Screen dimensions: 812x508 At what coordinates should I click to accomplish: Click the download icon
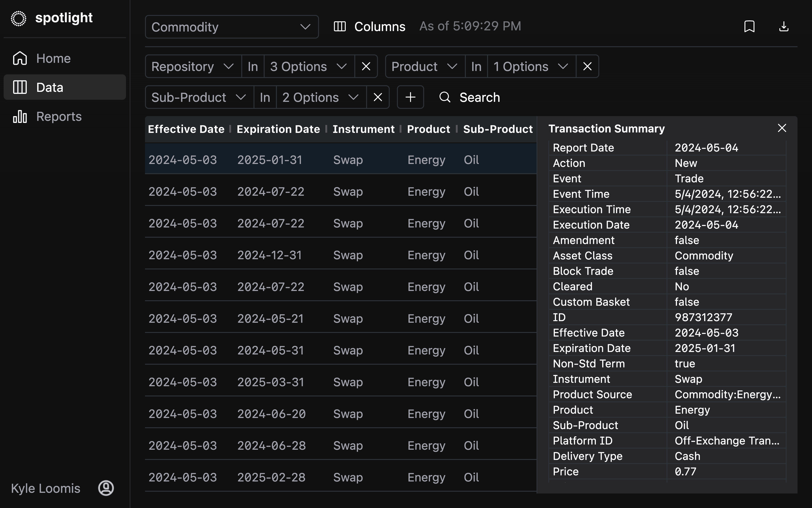pyautogui.click(x=784, y=27)
